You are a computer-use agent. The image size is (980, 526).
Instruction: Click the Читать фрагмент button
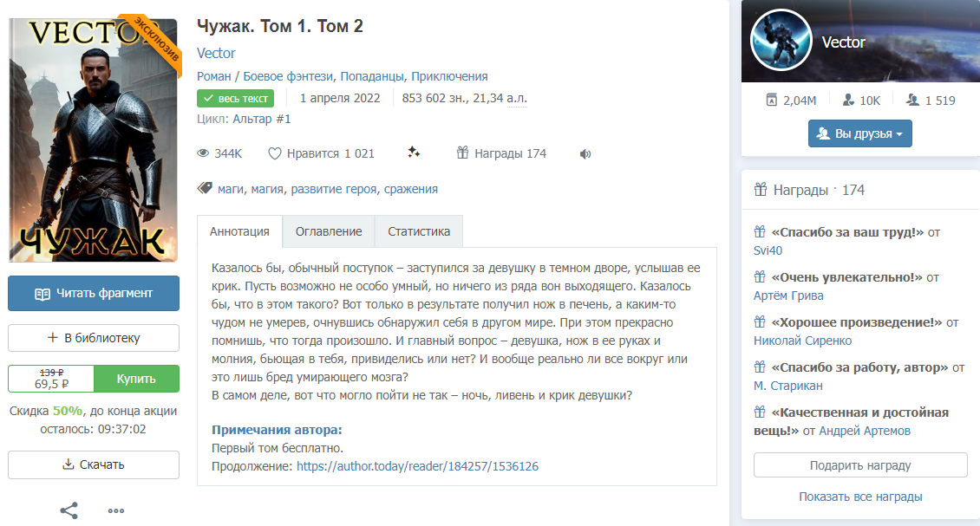(x=94, y=293)
